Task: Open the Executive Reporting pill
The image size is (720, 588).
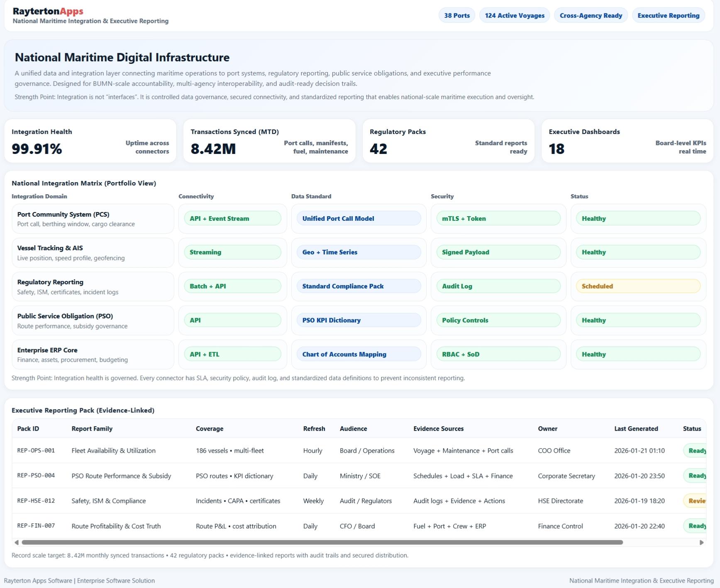Action: tap(668, 15)
